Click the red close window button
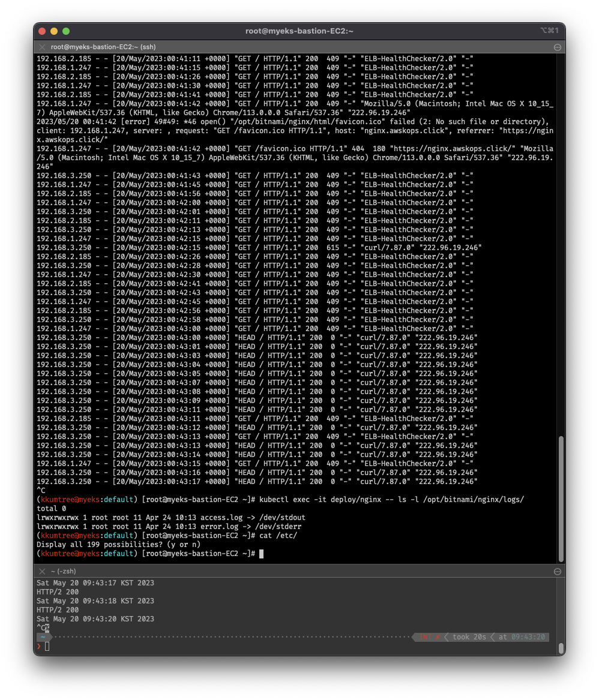This screenshot has width=599, height=700. click(42, 31)
